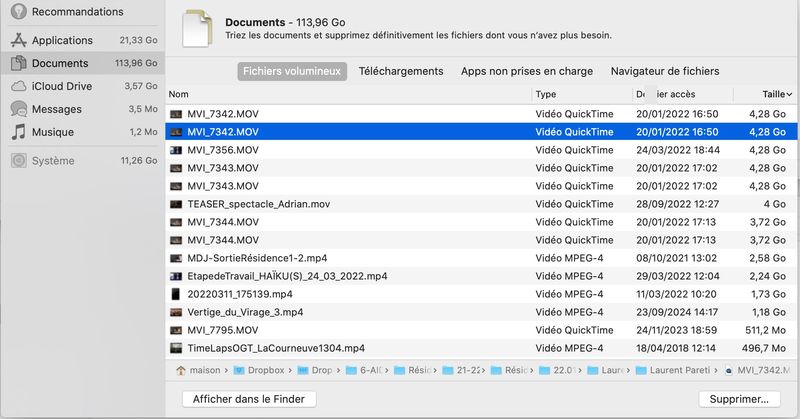Sort the list by the Taille column
This screenshot has width=800, height=419.
coord(772,94)
